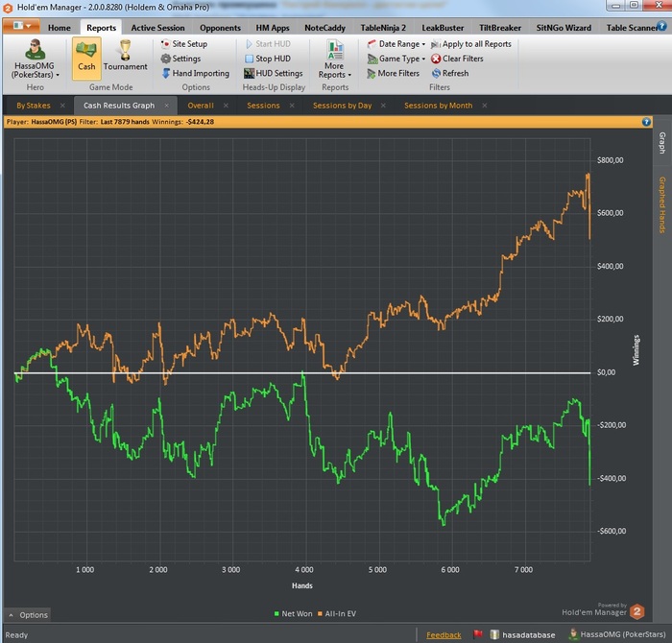Screen dimensions: 672x643
Task: Close the Sessions by Month tab
Action: pyautogui.click(x=484, y=106)
